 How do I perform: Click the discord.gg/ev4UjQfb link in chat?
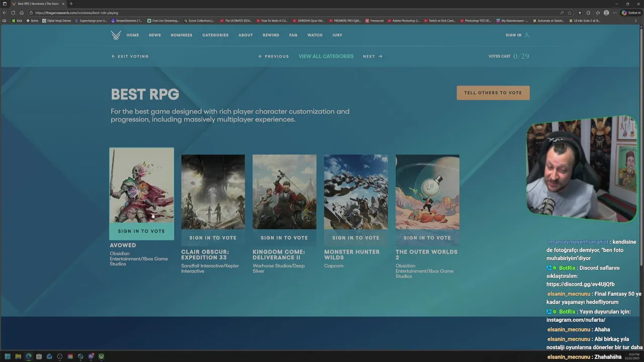tap(580, 284)
